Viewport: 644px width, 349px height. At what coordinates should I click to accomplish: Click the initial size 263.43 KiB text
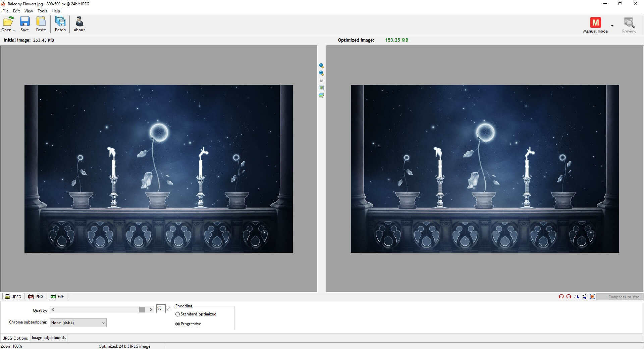(x=44, y=40)
